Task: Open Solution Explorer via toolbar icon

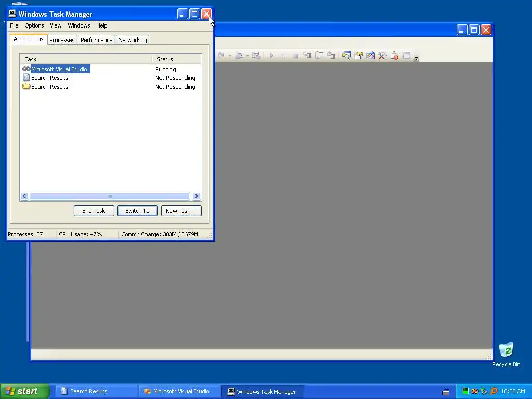Action: tap(347, 55)
